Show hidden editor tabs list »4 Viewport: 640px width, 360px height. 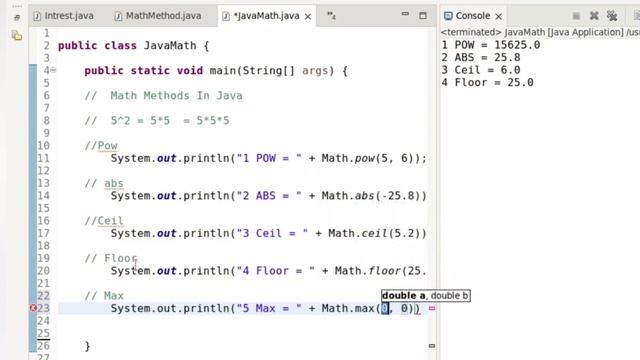tap(331, 16)
